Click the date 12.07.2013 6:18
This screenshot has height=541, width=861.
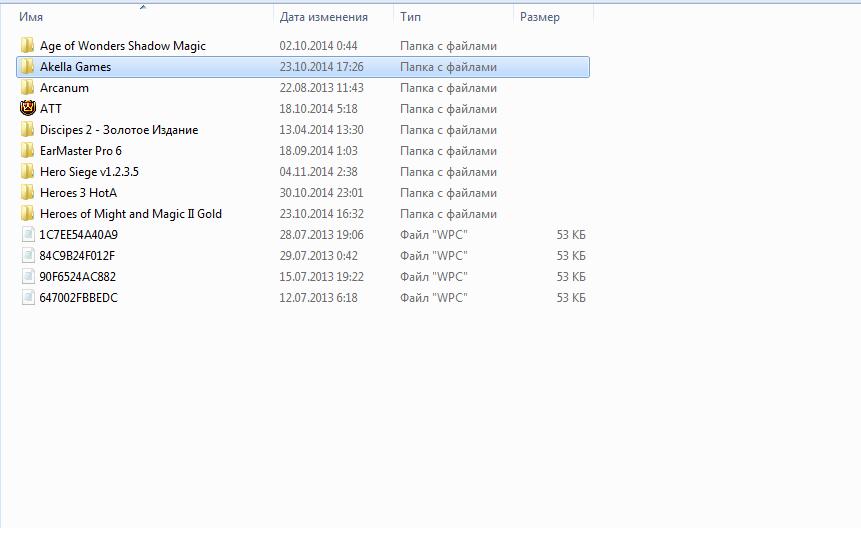pos(318,298)
